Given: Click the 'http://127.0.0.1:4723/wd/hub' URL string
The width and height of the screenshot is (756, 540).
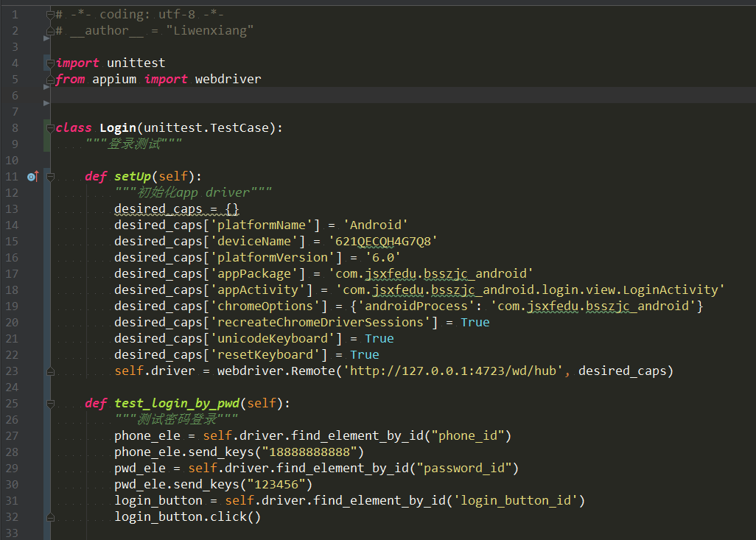Looking at the screenshot, I should pos(452,371).
